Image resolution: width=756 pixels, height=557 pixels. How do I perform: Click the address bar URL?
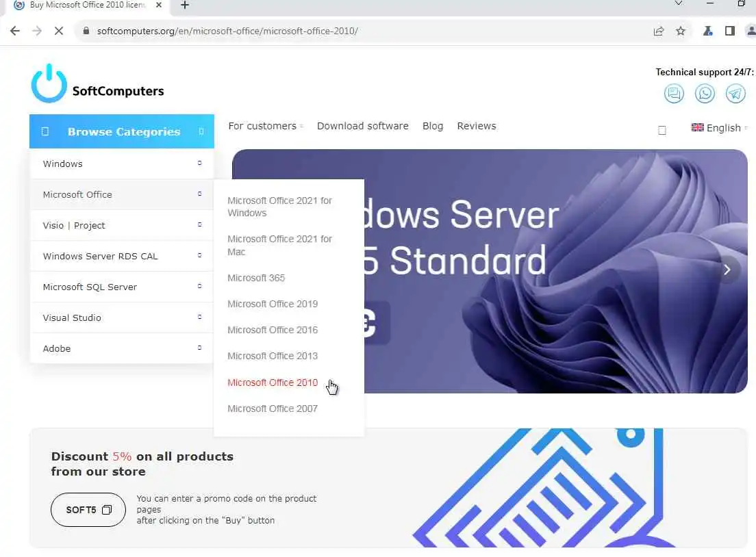(x=227, y=31)
